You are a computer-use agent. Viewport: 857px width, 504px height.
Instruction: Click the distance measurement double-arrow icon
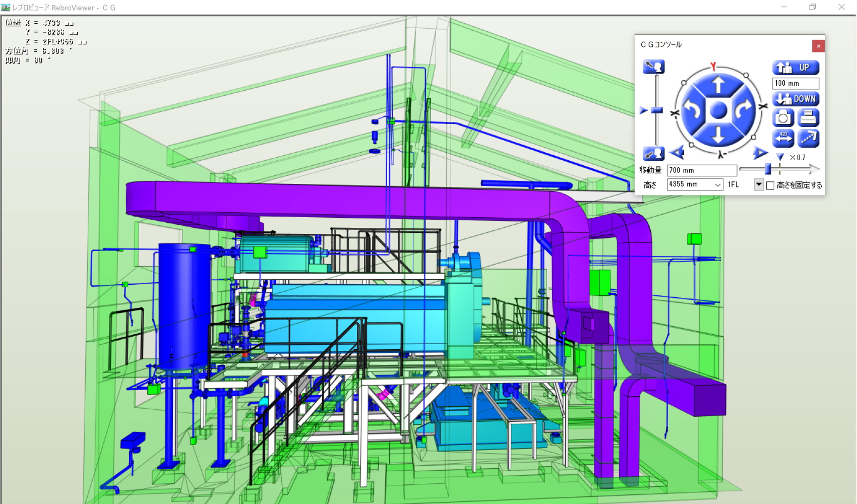[783, 138]
